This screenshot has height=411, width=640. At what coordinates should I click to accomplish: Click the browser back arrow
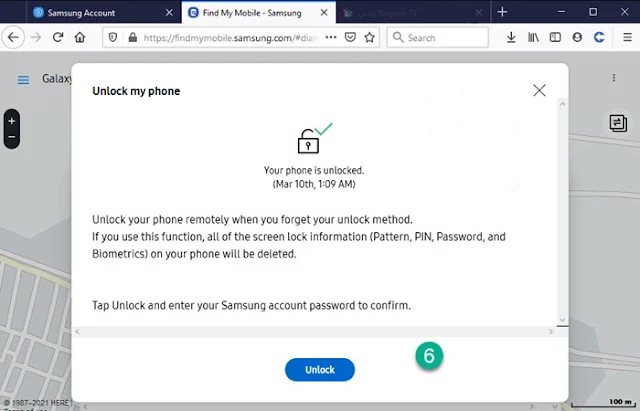(x=14, y=37)
